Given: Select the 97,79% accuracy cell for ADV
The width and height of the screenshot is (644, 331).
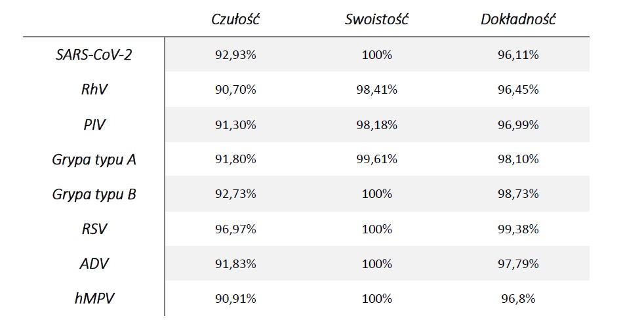Looking at the screenshot, I should click(518, 263).
